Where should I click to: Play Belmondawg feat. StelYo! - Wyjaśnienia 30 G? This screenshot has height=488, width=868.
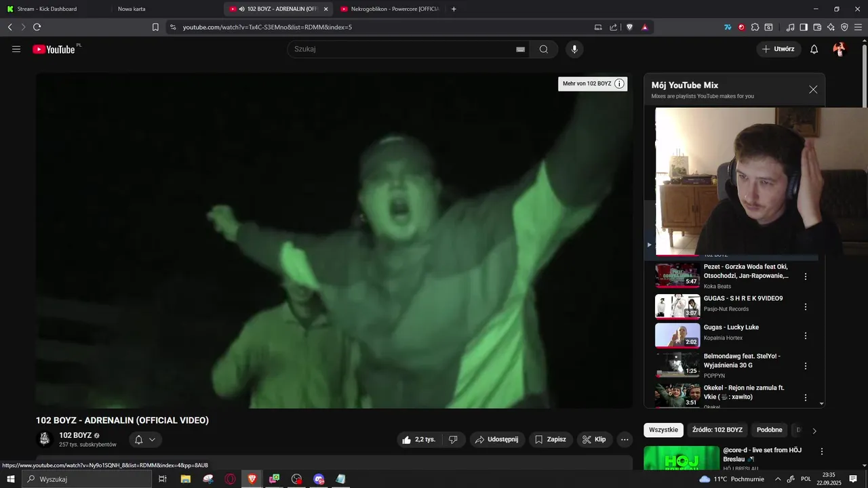click(677, 365)
